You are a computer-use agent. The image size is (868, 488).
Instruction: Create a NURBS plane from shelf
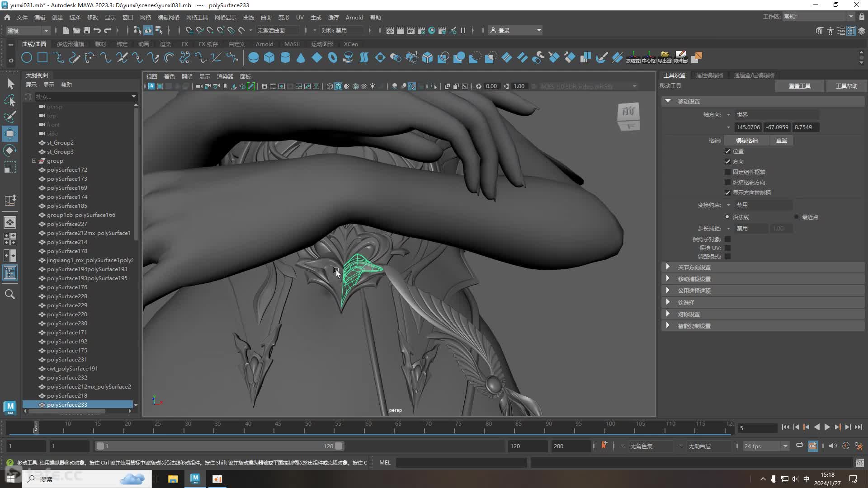pyautogui.click(x=317, y=58)
